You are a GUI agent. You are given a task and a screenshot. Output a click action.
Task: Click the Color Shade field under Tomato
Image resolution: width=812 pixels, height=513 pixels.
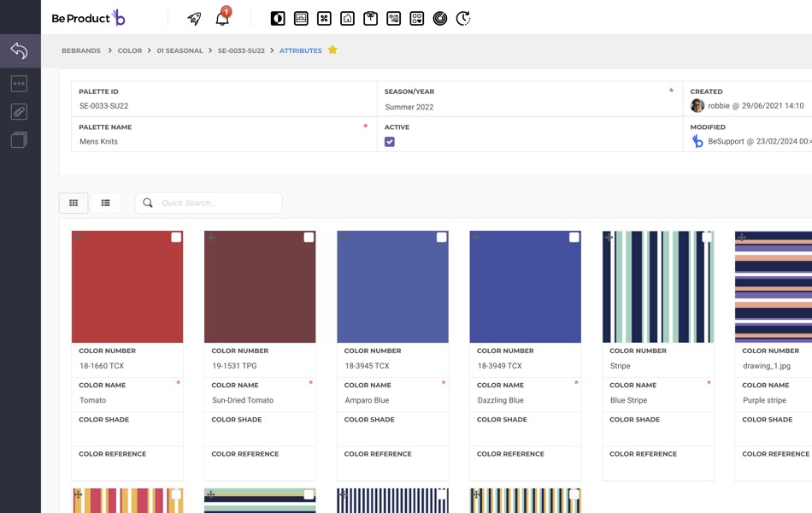127,428
